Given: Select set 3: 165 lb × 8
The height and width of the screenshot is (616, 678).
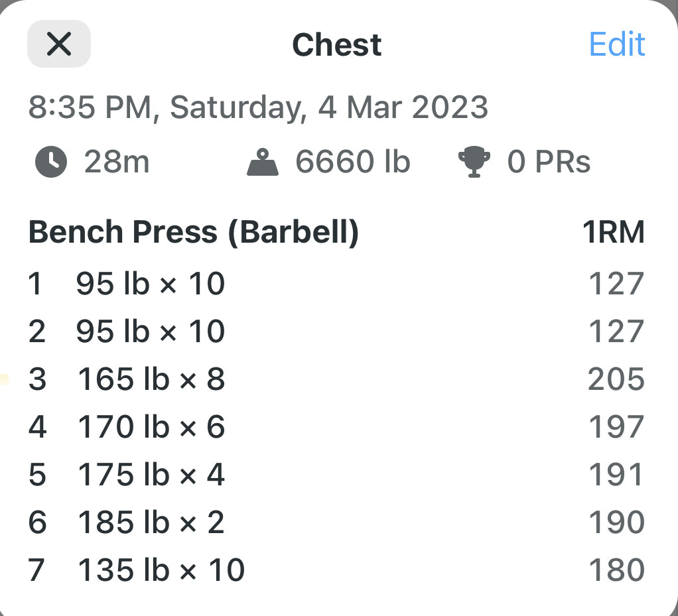Looking at the screenshot, I should click(336, 379).
